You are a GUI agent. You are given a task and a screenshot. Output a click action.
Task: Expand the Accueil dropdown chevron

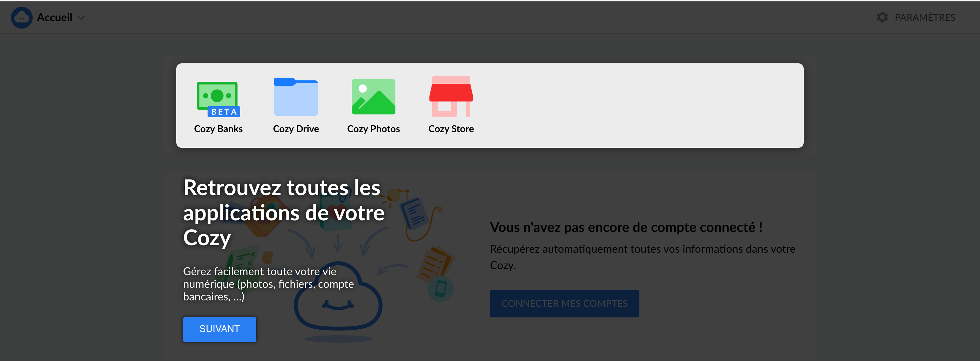(x=81, y=17)
